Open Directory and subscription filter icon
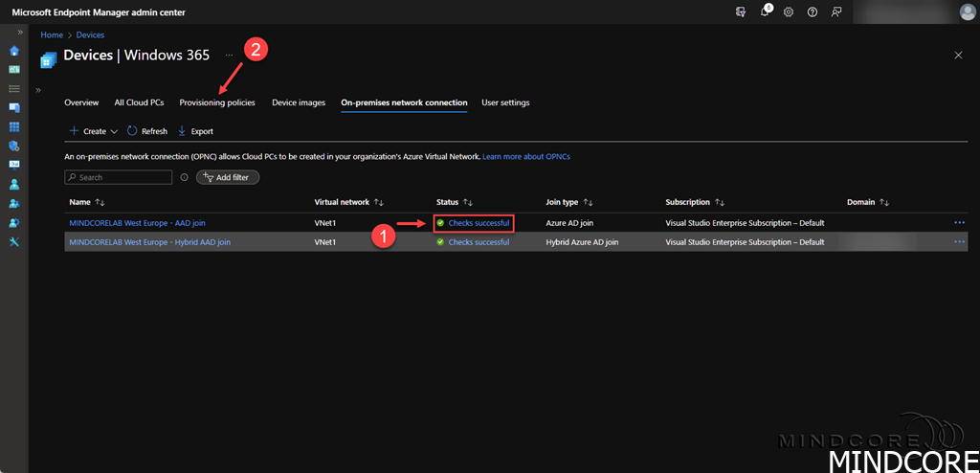The height and width of the screenshot is (473, 980). point(741,12)
